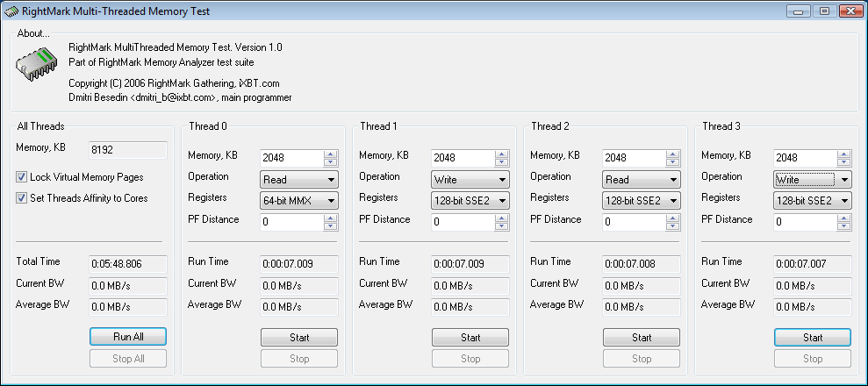The width and height of the screenshot is (868, 386).
Task: Open Thread 2 Operation dropdown
Action: (x=641, y=180)
